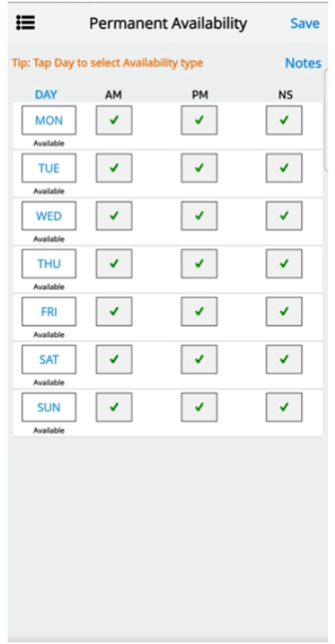Open FRI day availability selector

(x=49, y=312)
